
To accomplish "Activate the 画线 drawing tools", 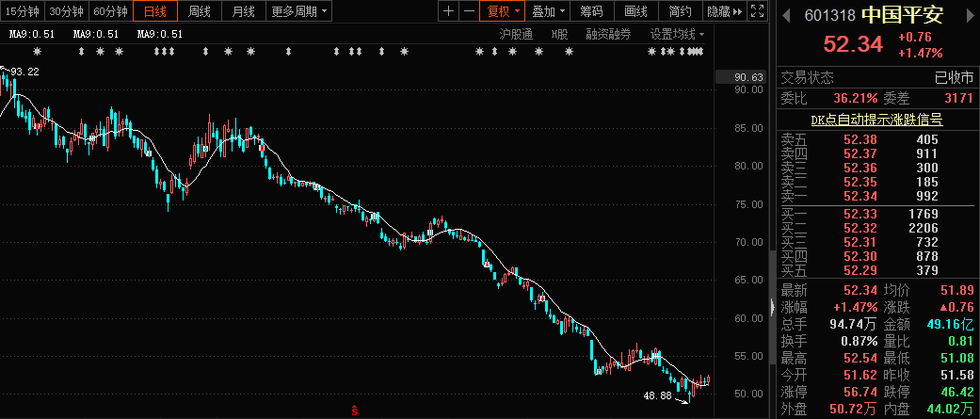I will tap(635, 11).
